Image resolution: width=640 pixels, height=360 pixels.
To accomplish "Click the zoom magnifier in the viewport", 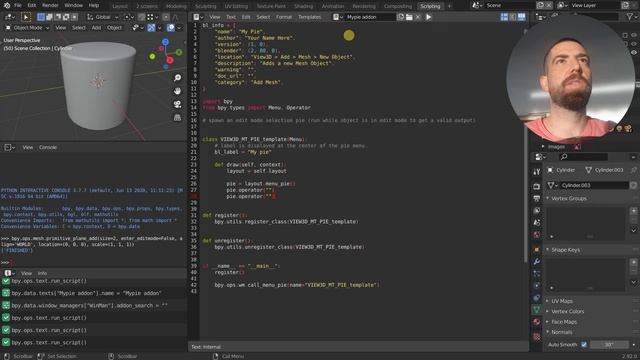I will (177, 78).
